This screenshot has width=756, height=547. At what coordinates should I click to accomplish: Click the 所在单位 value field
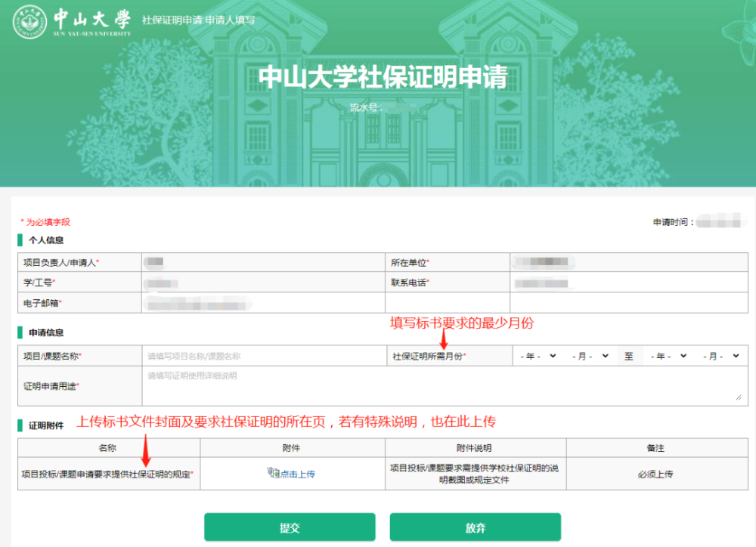[x=629, y=262]
